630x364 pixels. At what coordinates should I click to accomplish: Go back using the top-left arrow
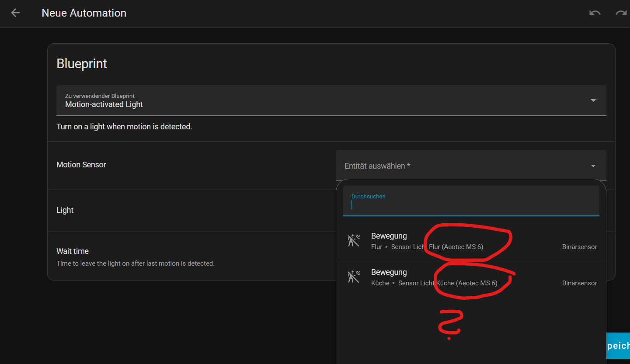(15, 13)
